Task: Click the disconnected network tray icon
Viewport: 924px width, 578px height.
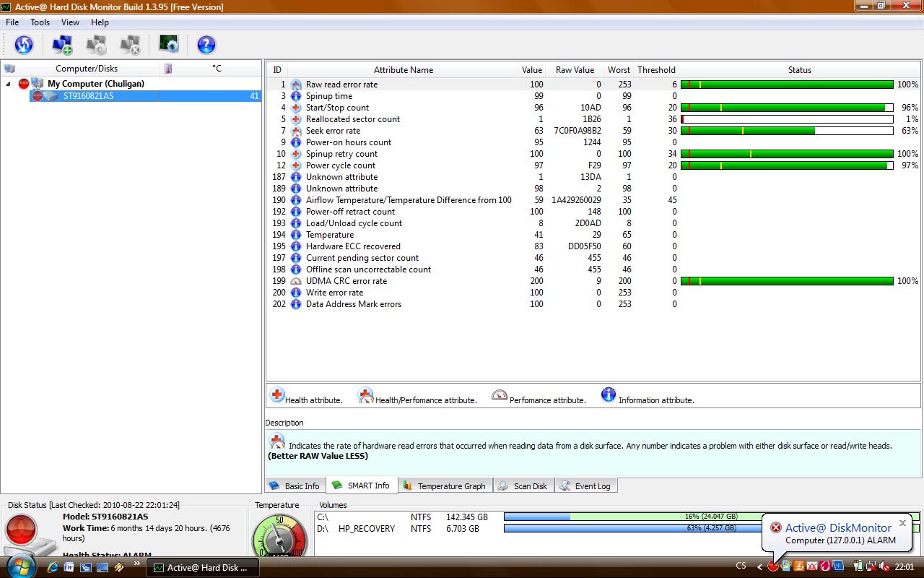Action: 871,566
